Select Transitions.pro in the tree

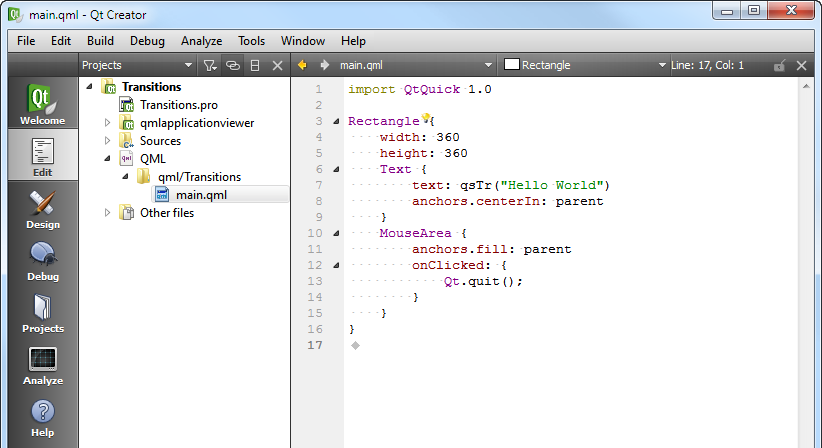tap(179, 105)
